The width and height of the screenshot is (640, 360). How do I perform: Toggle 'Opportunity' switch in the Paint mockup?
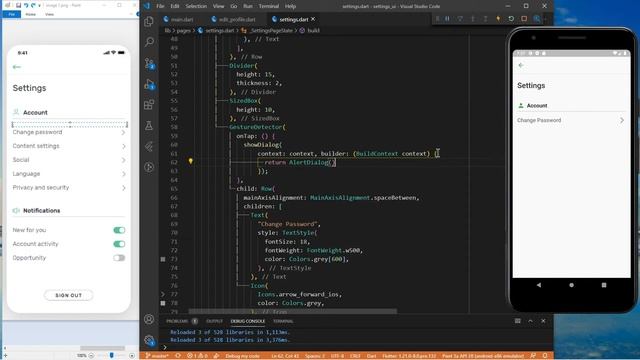(x=119, y=258)
